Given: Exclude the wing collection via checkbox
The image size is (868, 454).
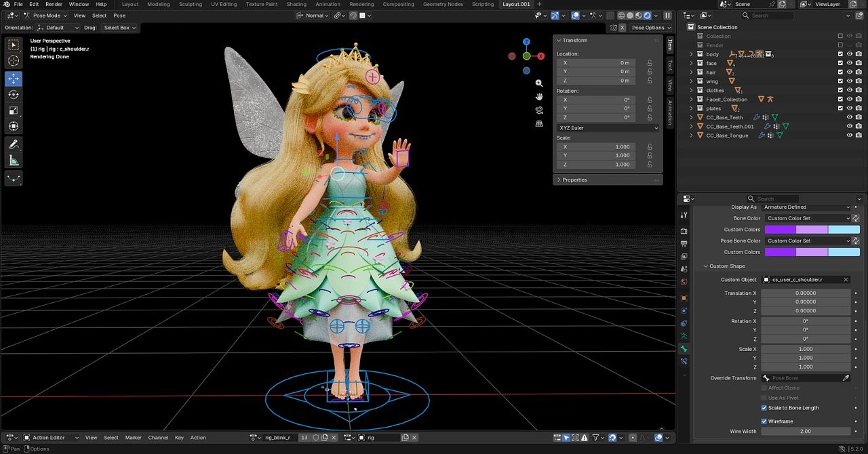Looking at the screenshot, I should pyautogui.click(x=840, y=81).
